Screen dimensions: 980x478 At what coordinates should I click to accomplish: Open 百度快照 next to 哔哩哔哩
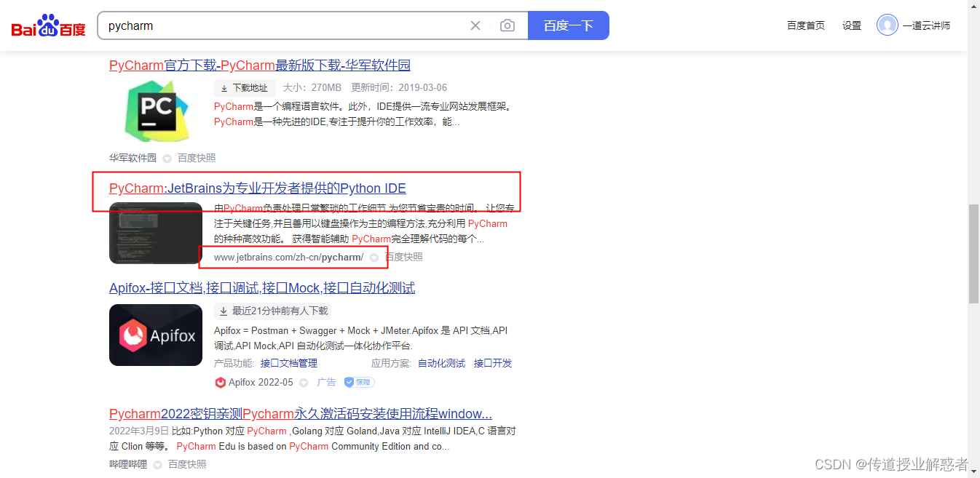187,464
